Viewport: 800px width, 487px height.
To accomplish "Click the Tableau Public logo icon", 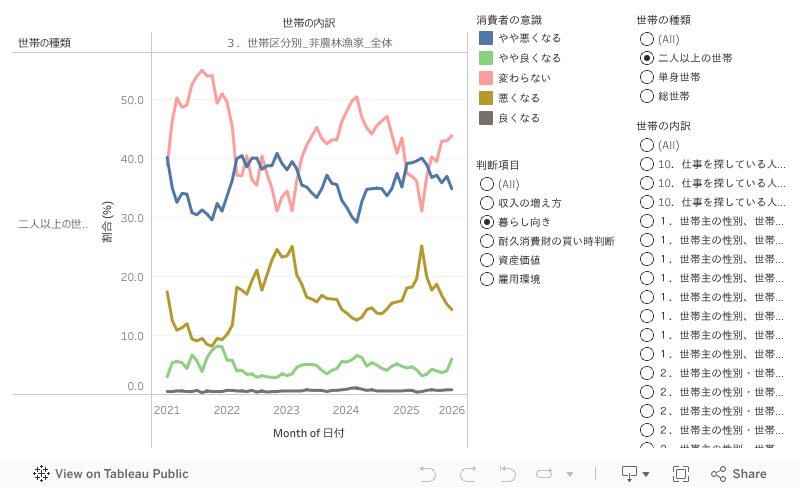I will tap(42, 474).
